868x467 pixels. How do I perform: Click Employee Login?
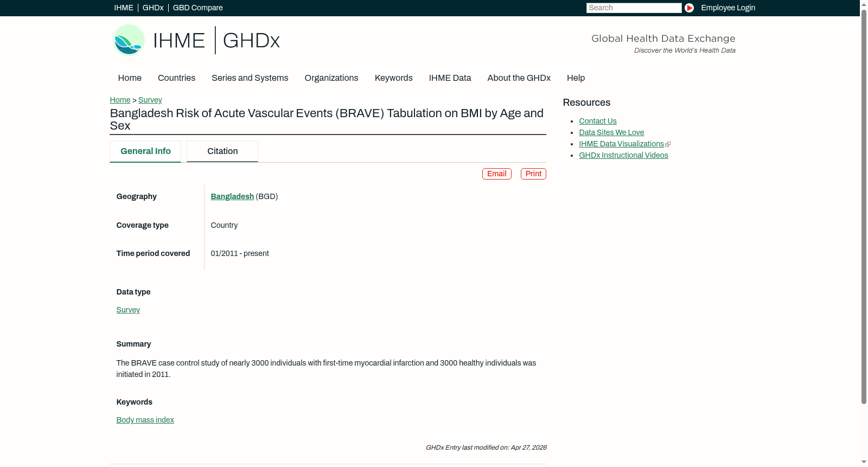tap(728, 8)
